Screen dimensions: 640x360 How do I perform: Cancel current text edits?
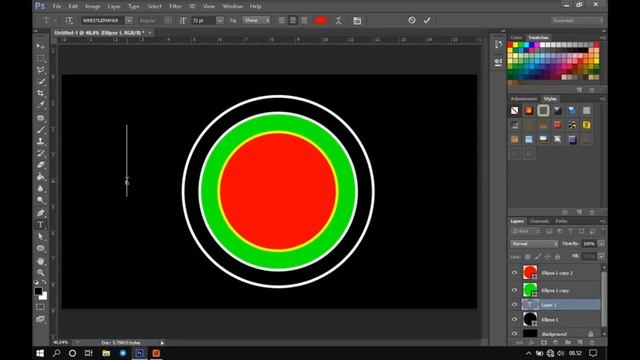(412, 20)
